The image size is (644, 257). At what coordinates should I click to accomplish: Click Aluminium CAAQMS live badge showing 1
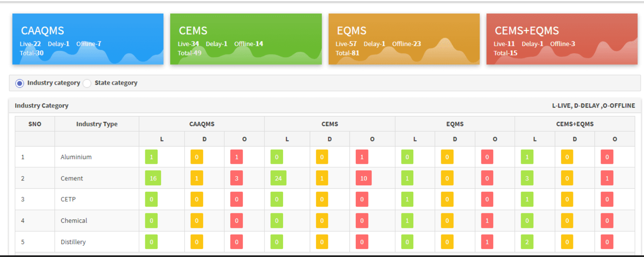(151, 157)
